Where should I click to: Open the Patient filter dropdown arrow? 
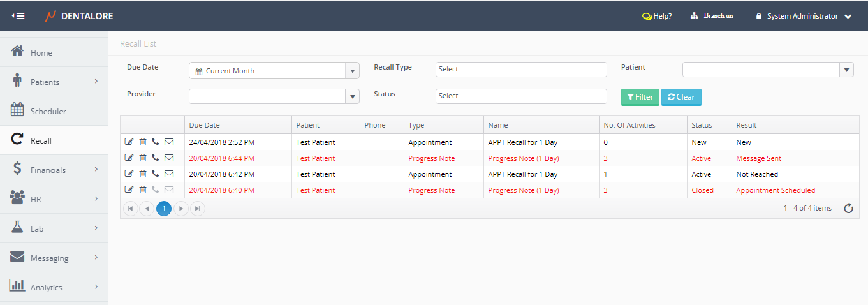pyautogui.click(x=846, y=70)
